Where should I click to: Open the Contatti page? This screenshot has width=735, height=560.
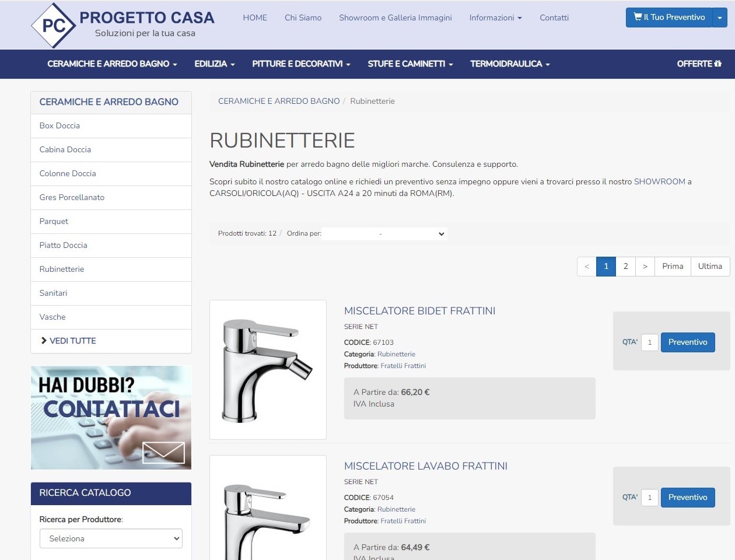click(x=554, y=17)
